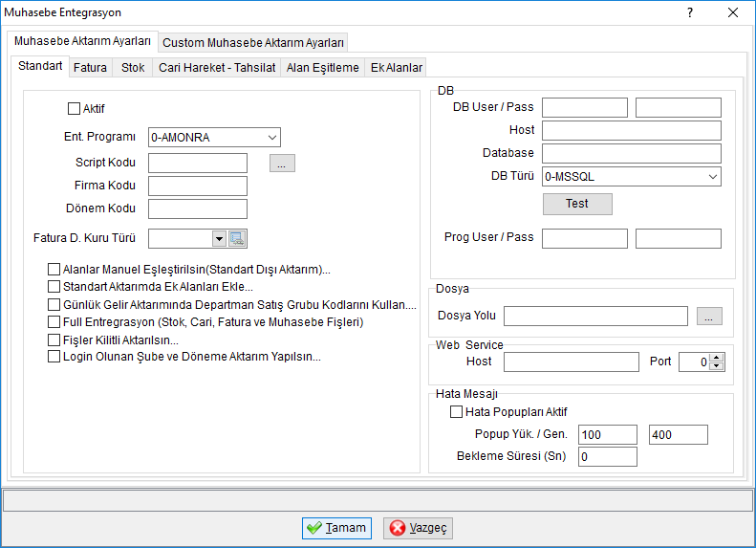Click the Fatura D. Kuru Türü input box
This screenshot has width=756, height=548.
tap(181, 239)
